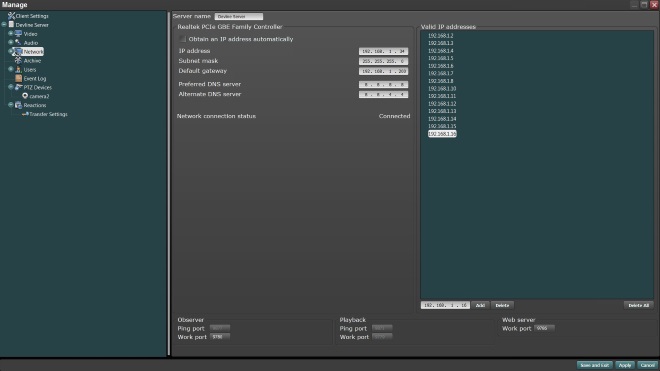Open the Event Log item
Viewport: 660px width, 371px height.
pyautogui.click(x=35, y=79)
